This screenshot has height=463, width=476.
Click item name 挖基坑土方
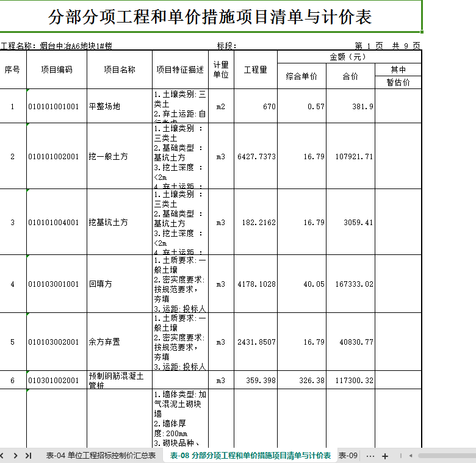(120, 222)
